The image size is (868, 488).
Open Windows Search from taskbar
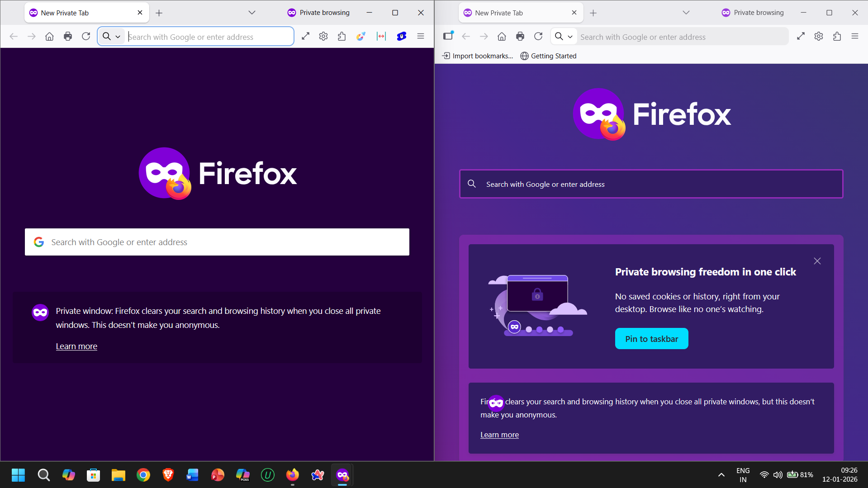pos(44,475)
